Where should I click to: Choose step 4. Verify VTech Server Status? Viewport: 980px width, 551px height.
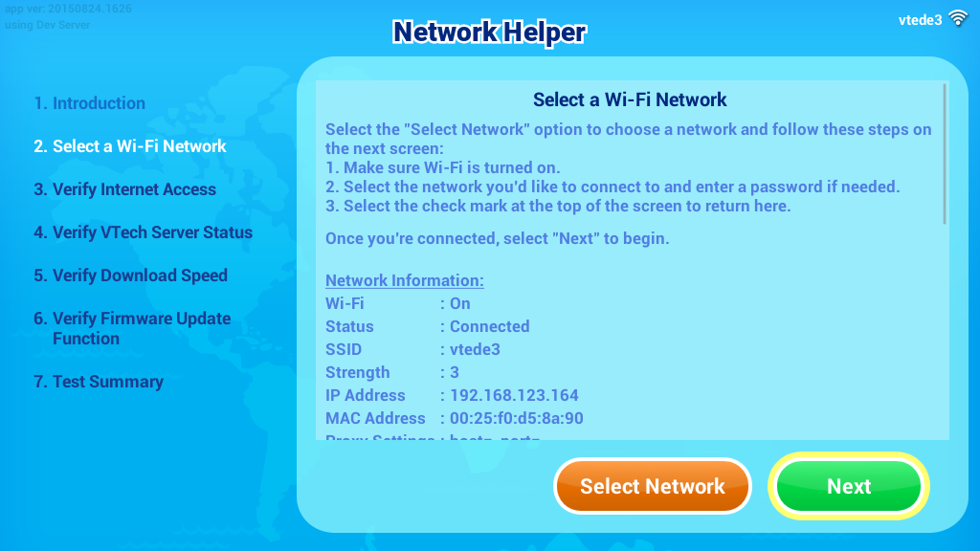(144, 232)
